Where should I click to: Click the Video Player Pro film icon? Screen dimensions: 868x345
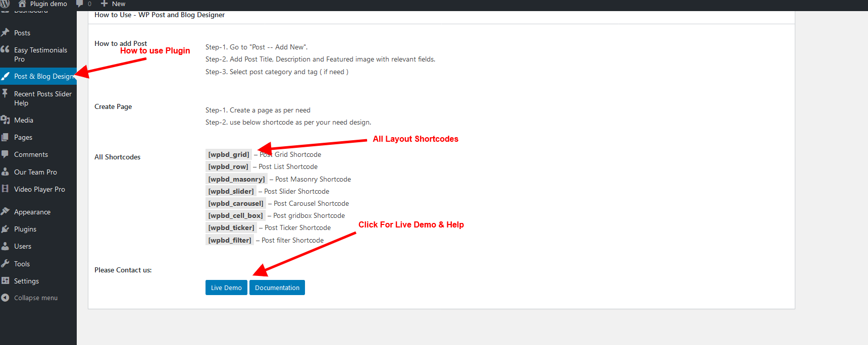click(5, 189)
